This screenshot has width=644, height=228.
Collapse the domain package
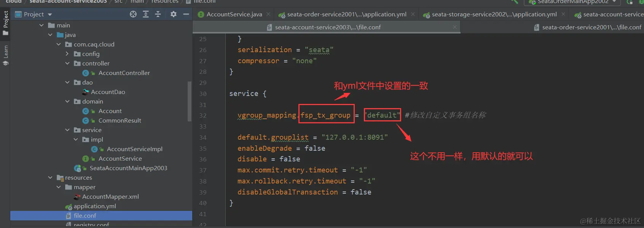67,101
